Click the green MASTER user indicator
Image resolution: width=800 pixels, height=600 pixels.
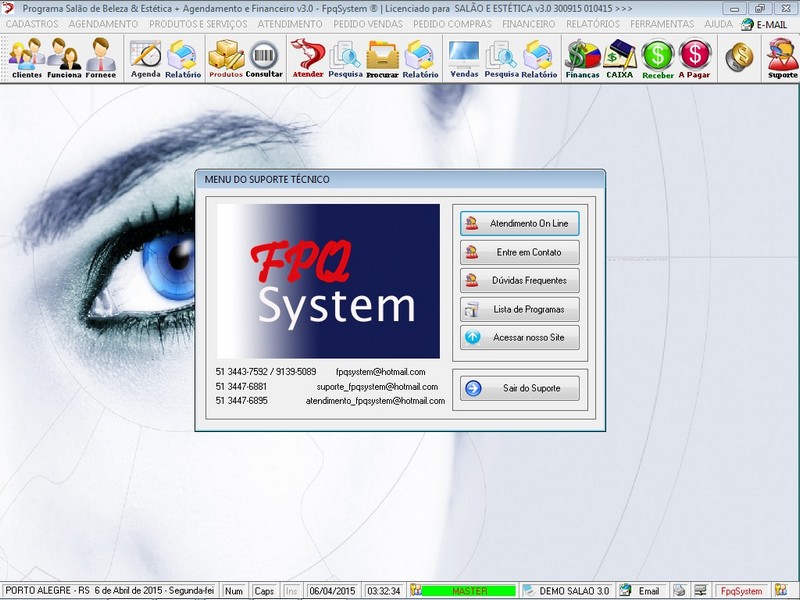tap(469, 591)
